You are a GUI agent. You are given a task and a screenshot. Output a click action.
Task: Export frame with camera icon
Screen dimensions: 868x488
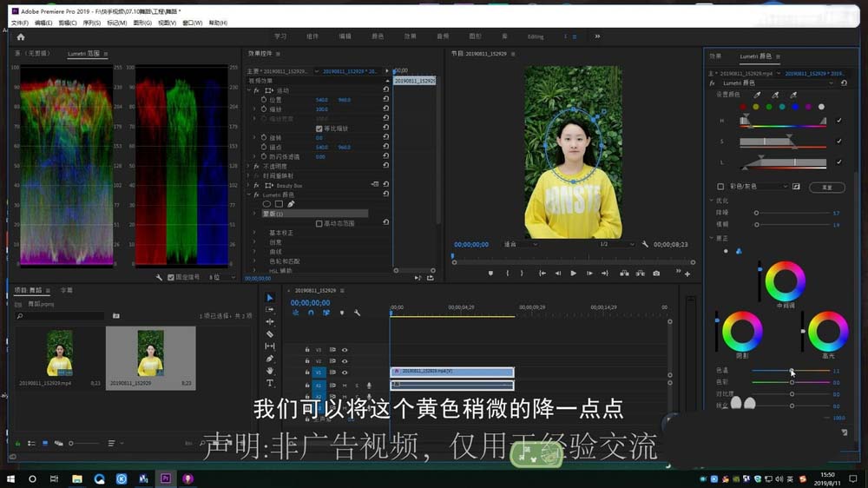[x=656, y=273]
